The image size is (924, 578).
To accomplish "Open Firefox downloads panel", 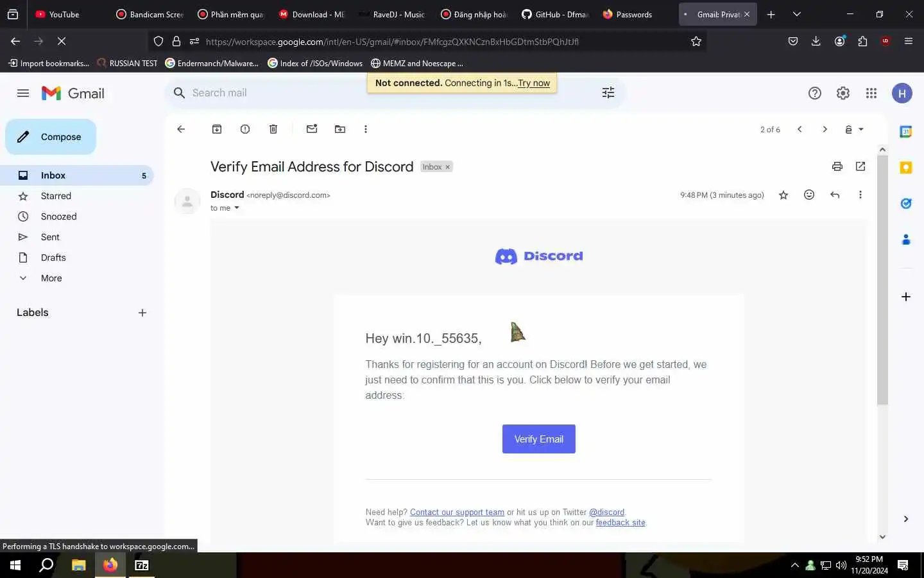I will pos(816,41).
